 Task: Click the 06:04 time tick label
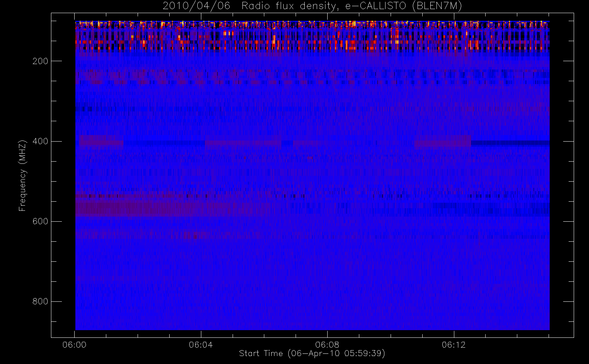(201, 345)
